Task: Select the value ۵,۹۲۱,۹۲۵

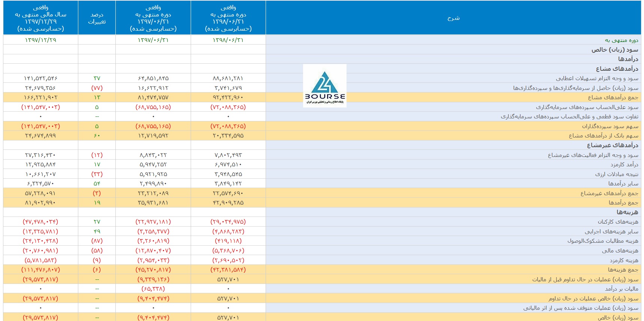Action: pos(153,174)
